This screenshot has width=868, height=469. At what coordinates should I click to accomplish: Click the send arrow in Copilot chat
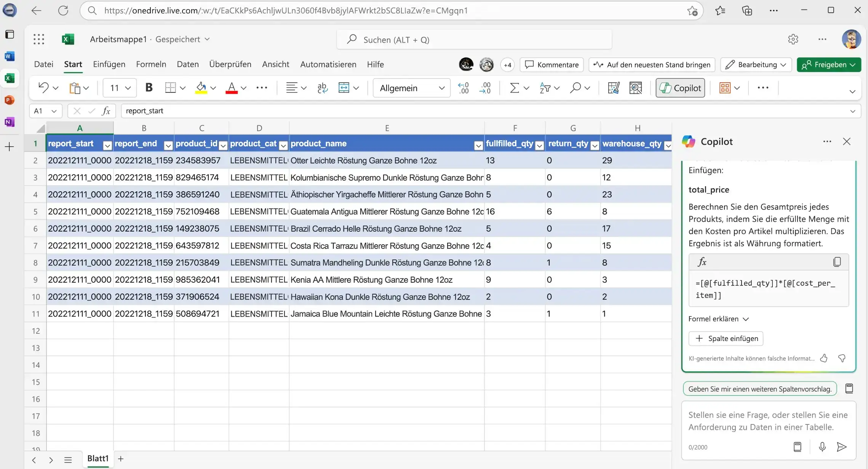coord(841,447)
